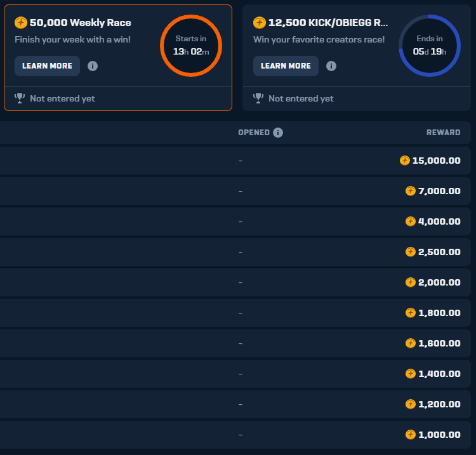
Task: Select the 1,000.00 reward value
Action: (439, 435)
